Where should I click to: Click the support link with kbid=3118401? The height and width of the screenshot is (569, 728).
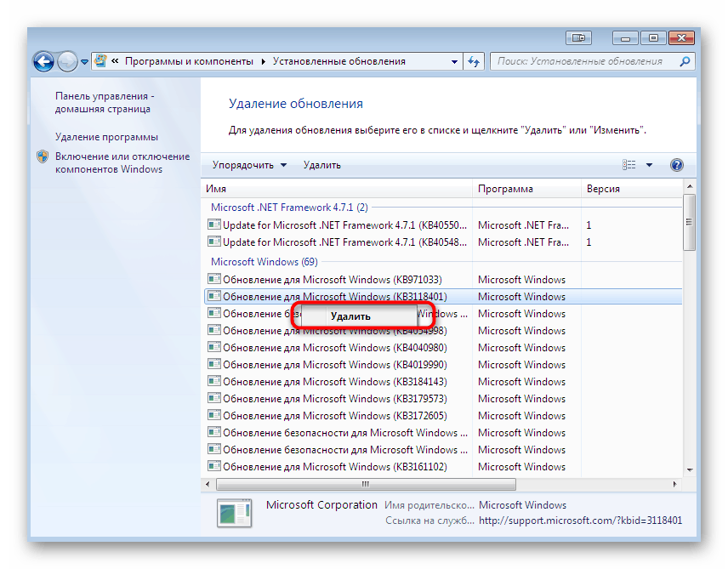[x=580, y=521]
